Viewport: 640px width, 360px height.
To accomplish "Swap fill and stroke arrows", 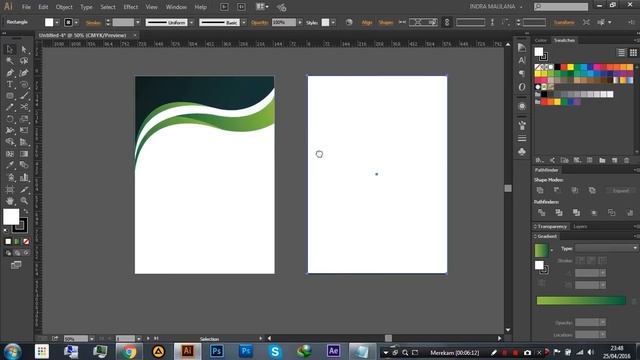I will pos(26,211).
